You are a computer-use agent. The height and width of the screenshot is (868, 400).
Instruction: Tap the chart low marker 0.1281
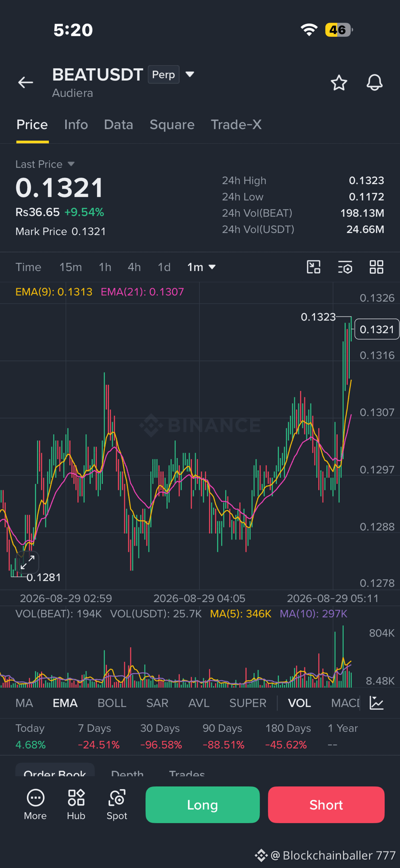[x=43, y=578]
